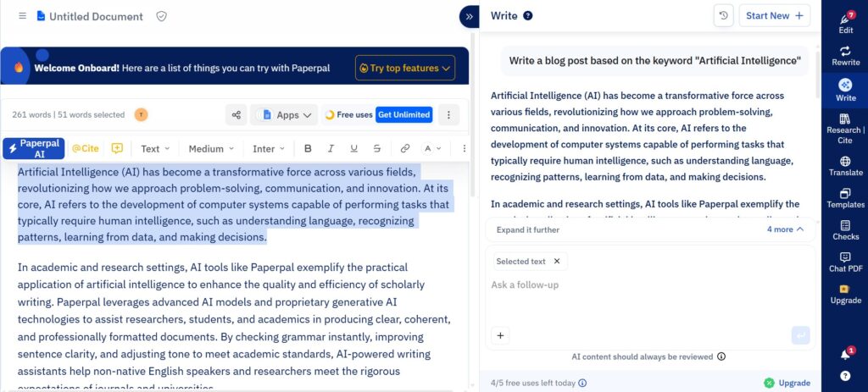Toggle italic formatting
The image size is (868, 392).
click(331, 148)
